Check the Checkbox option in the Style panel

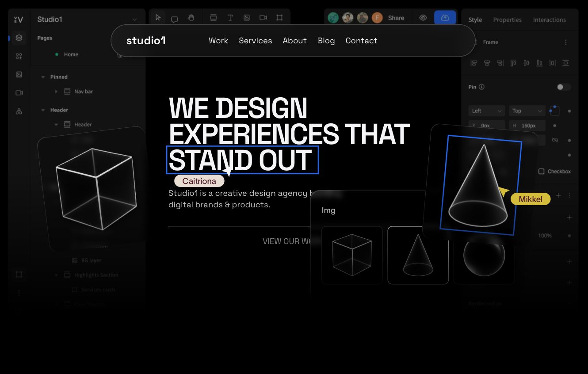coord(541,171)
